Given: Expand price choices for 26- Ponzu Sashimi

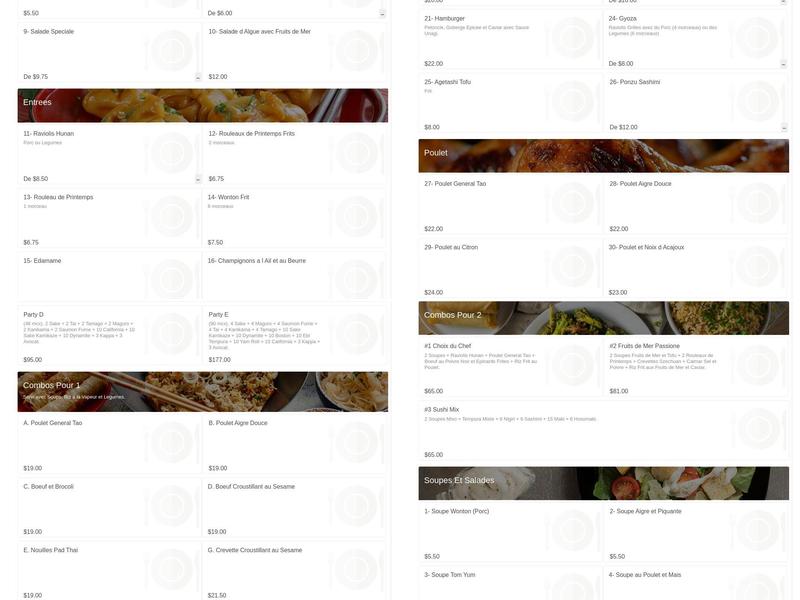Looking at the screenshot, I should click(784, 128).
